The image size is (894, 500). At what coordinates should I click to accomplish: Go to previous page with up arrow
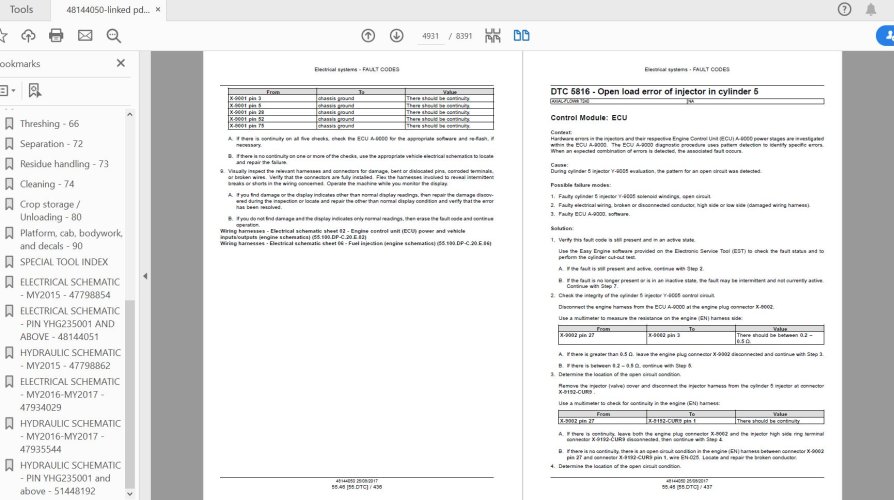tap(368, 35)
